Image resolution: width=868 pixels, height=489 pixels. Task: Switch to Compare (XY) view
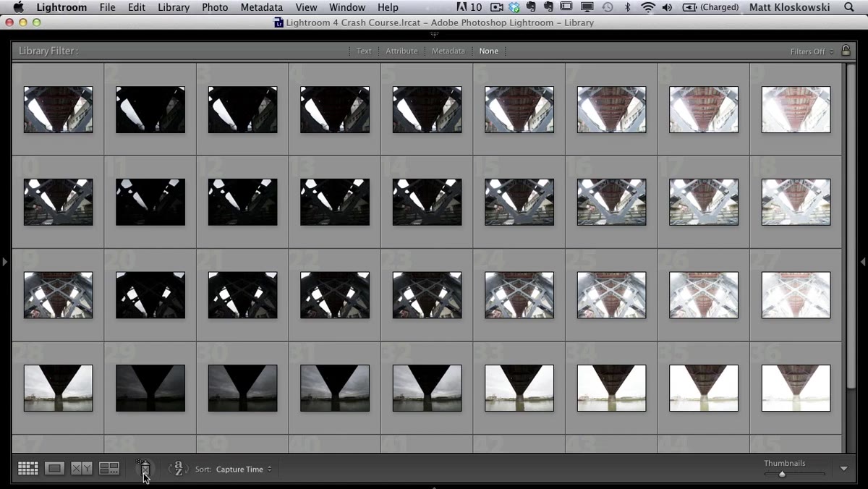coord(82,469)
